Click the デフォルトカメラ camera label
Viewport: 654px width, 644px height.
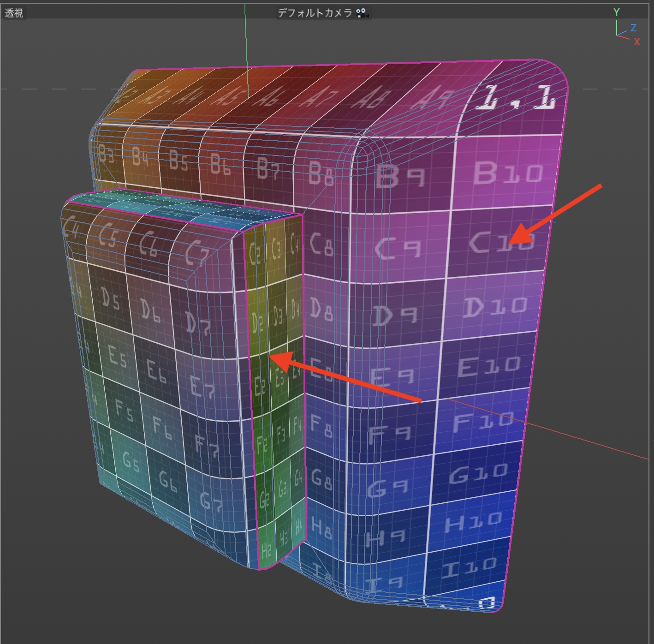[315, 13]
